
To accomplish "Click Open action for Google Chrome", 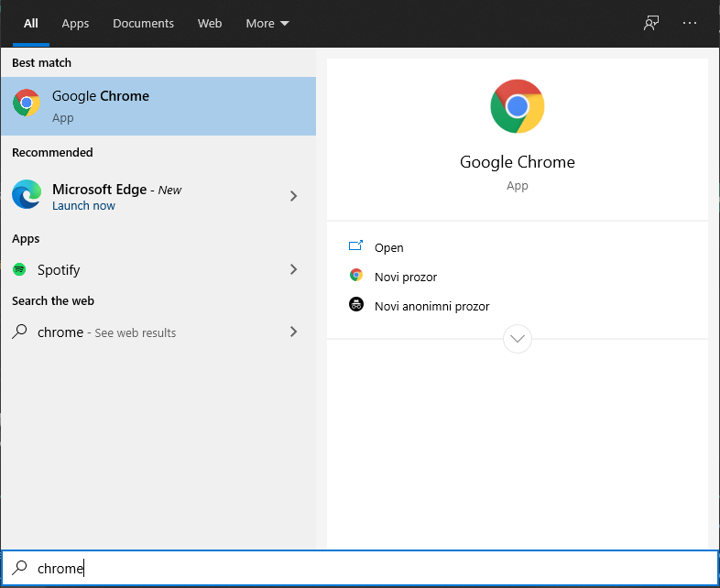I will 388,247.
